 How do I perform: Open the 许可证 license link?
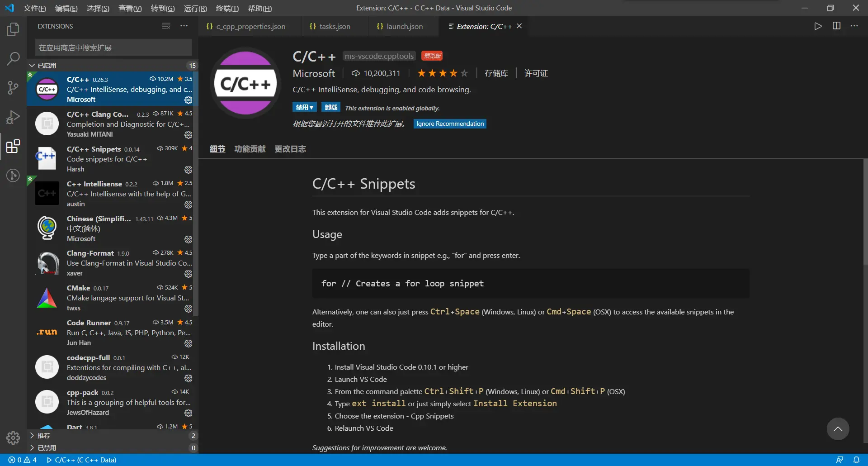[x=536, y=73]
